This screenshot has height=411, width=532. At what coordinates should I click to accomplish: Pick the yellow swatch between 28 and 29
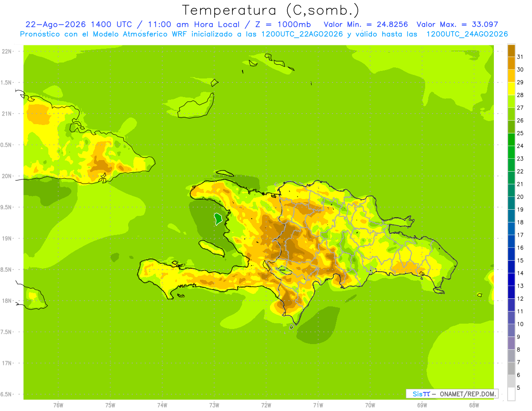tap(511, 89)
